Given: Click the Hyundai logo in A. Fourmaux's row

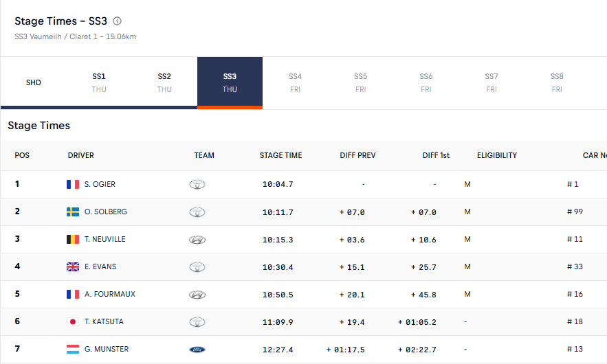Looking at the screenshot, I should [x=197, y=295].
